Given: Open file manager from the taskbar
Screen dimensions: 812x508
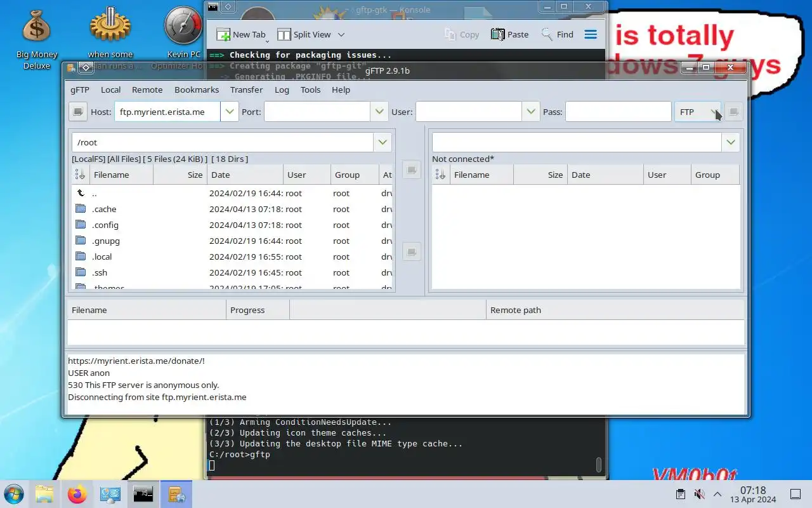Looking at the screenshot, I should pos(44,494).
